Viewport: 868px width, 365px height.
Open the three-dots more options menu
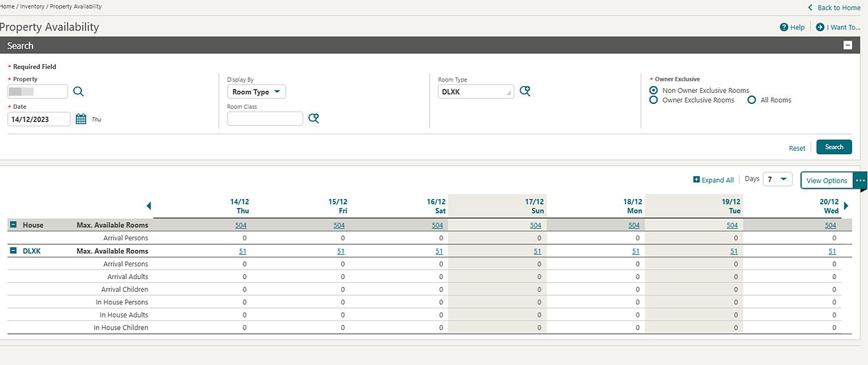coord(860,180)
